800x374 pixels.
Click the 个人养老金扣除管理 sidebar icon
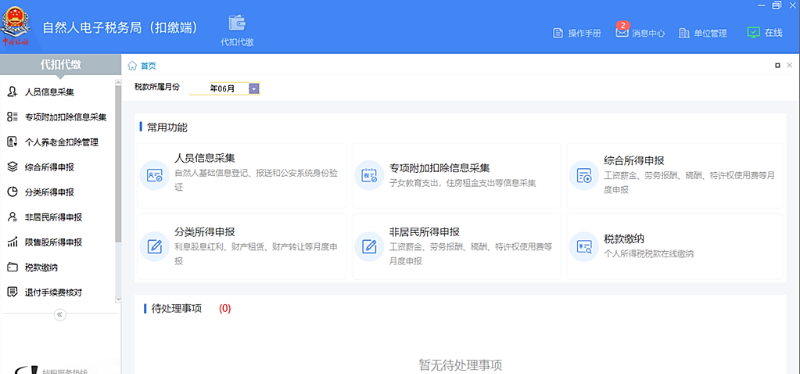pos(12,142)
